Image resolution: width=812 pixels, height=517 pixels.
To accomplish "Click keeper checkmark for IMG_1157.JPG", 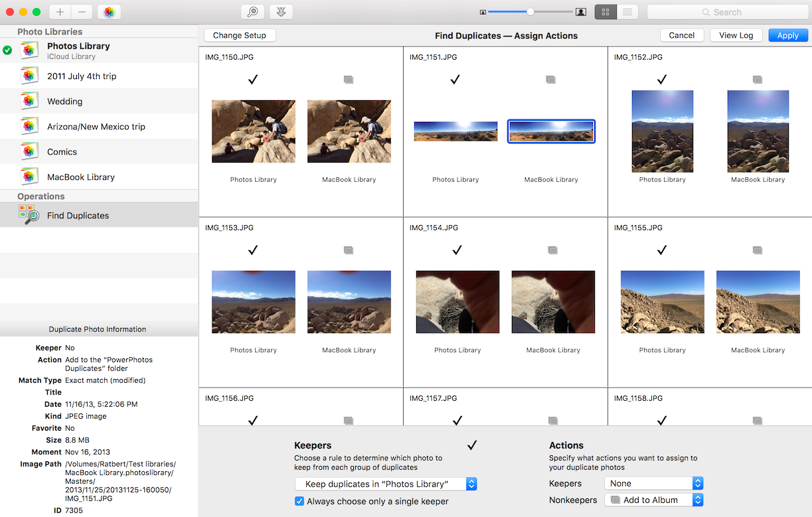I will click(x=457, y=420).
